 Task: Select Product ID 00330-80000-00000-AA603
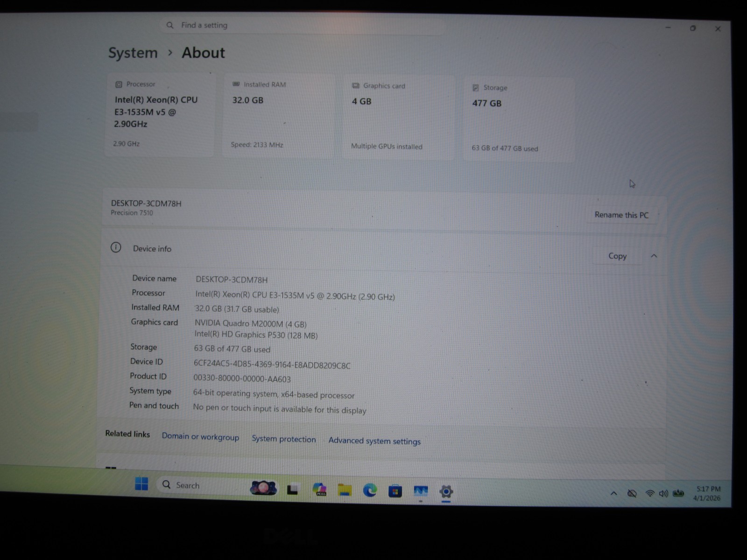[242, 379]
